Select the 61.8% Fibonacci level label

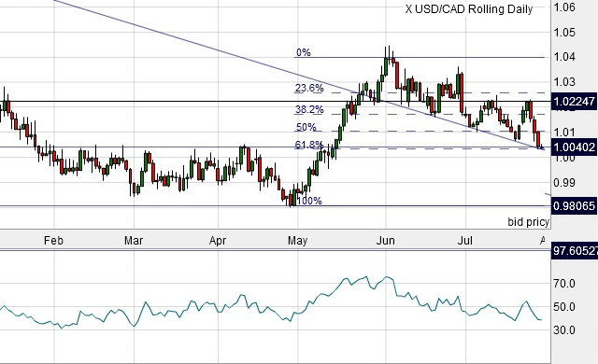coord(309,145)
